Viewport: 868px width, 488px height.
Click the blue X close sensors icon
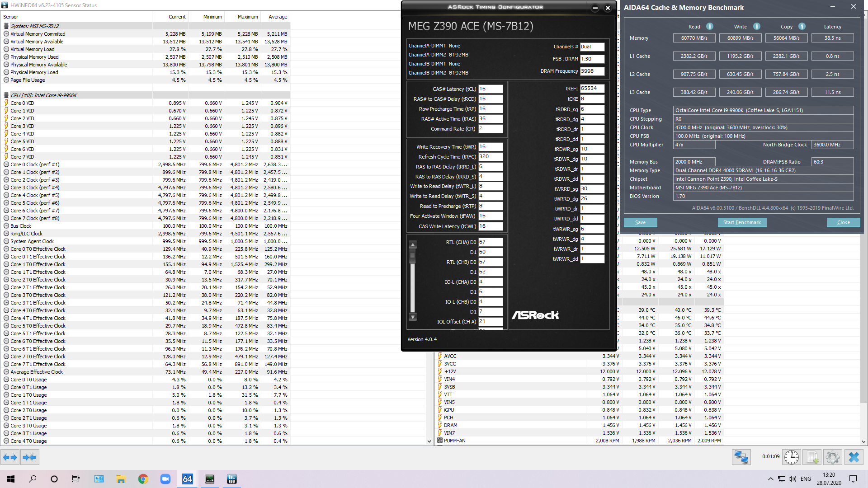pos(854,457)
